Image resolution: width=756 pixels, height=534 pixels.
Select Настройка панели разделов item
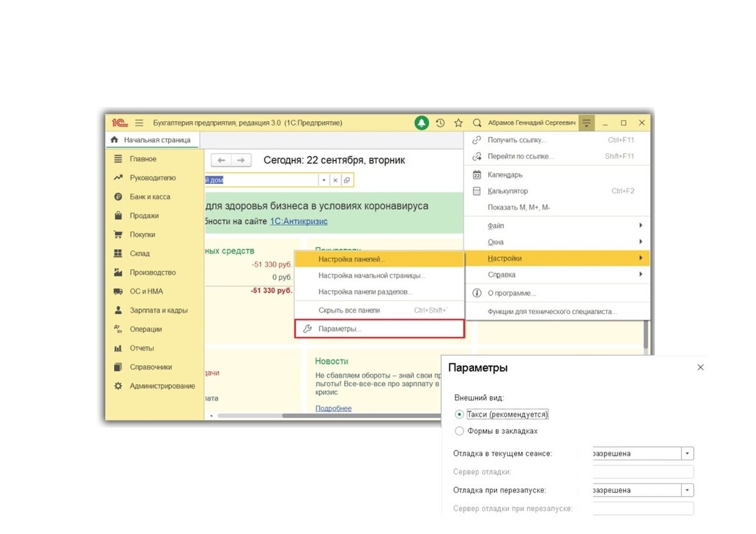[x=379, y=292]
